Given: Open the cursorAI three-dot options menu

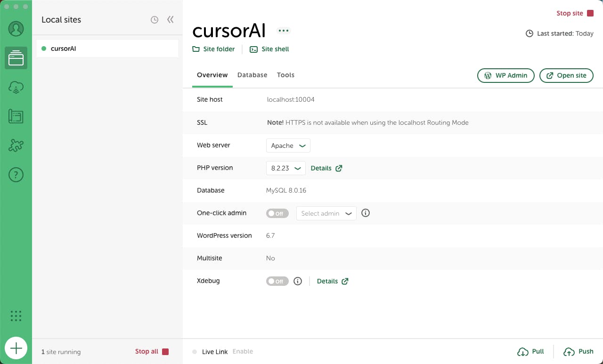Looking at the screenshot, I should tap(283, 31).
